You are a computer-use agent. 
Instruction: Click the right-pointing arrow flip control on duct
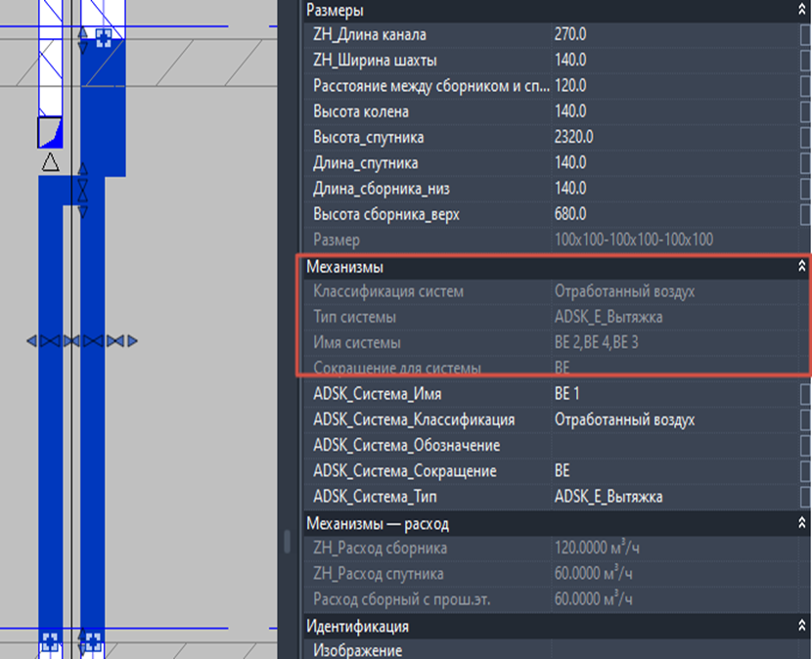(x=133, y=340)
